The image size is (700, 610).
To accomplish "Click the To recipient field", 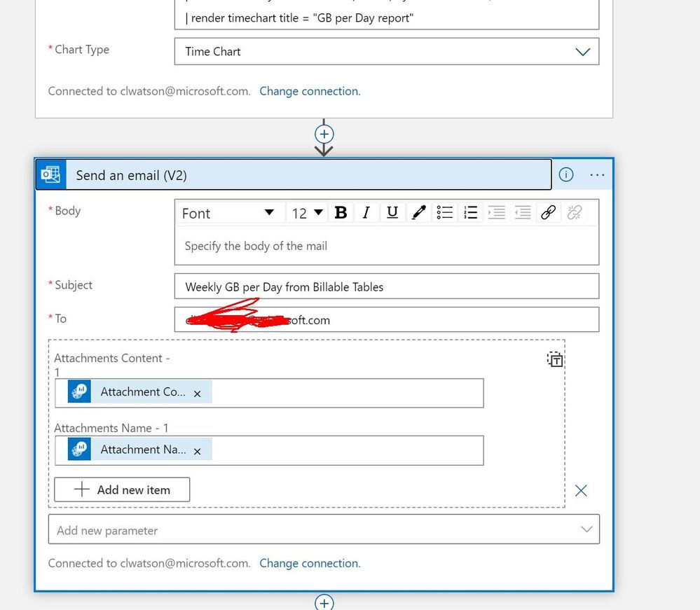I will (x=387, y=319).
